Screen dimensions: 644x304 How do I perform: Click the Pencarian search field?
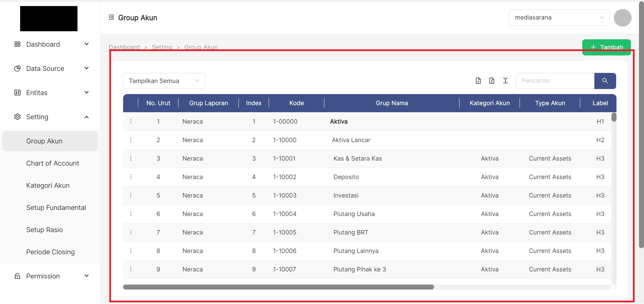click(555, 81)
